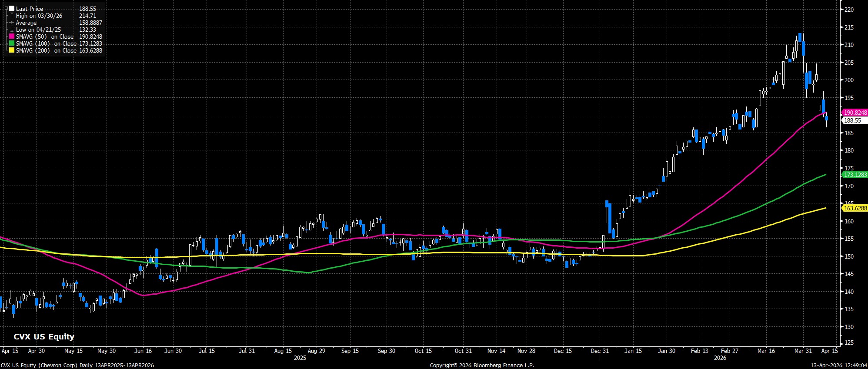868x369 pixels.
Task: Click the Dec 31 date axis label
Action: pos(599,351)
